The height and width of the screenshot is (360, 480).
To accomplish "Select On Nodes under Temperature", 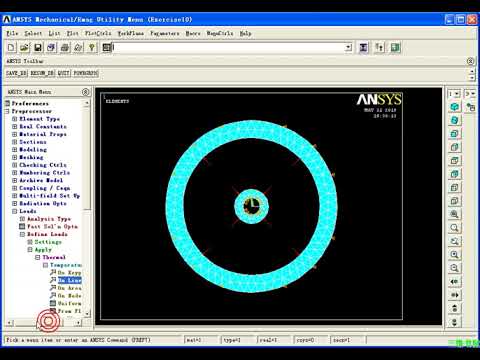I will [69, 295].
